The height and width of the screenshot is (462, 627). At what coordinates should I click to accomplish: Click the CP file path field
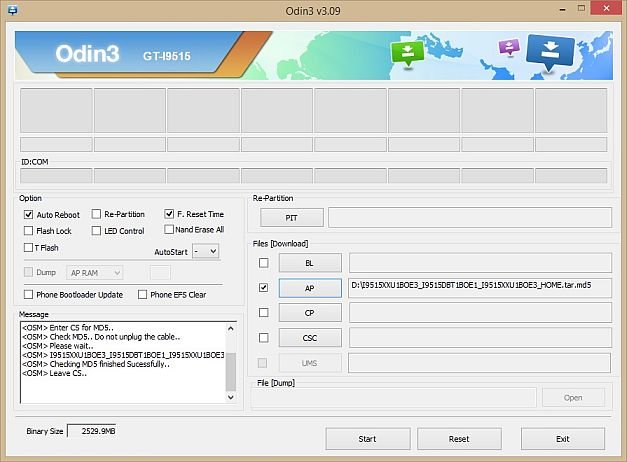(480, 313)
